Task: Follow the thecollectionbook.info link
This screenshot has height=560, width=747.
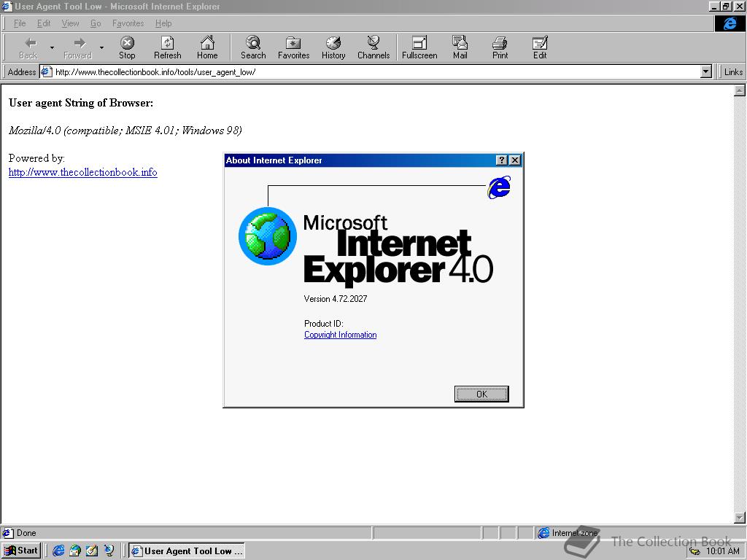Action: pos(83,172)
